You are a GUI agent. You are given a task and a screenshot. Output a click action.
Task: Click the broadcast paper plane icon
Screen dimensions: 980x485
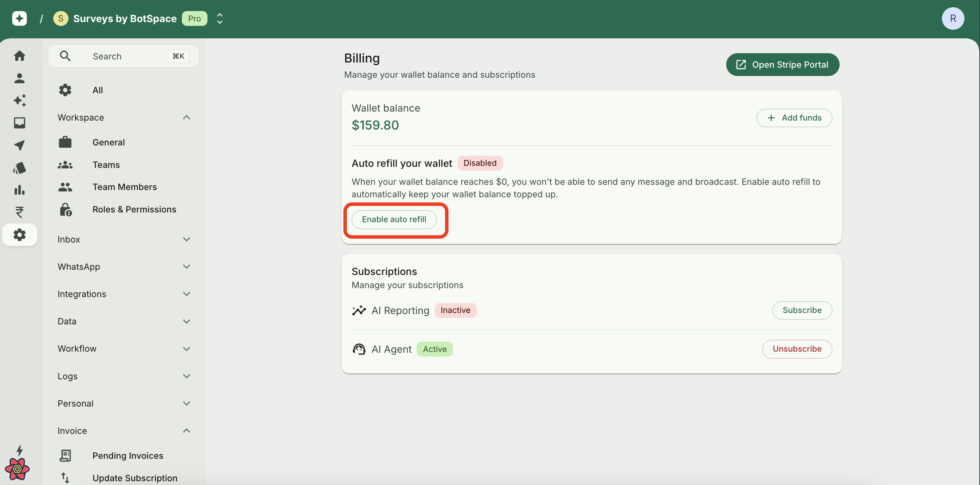pos(19,145)
